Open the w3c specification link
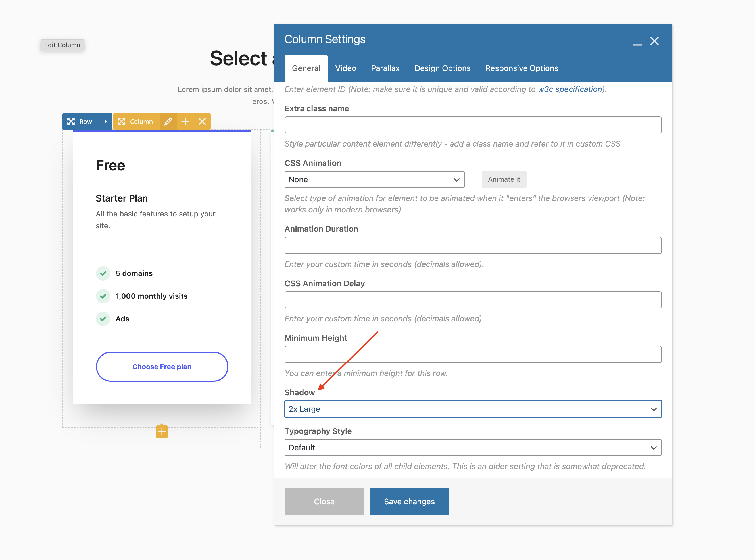755x560 pixels. [570, 89]
